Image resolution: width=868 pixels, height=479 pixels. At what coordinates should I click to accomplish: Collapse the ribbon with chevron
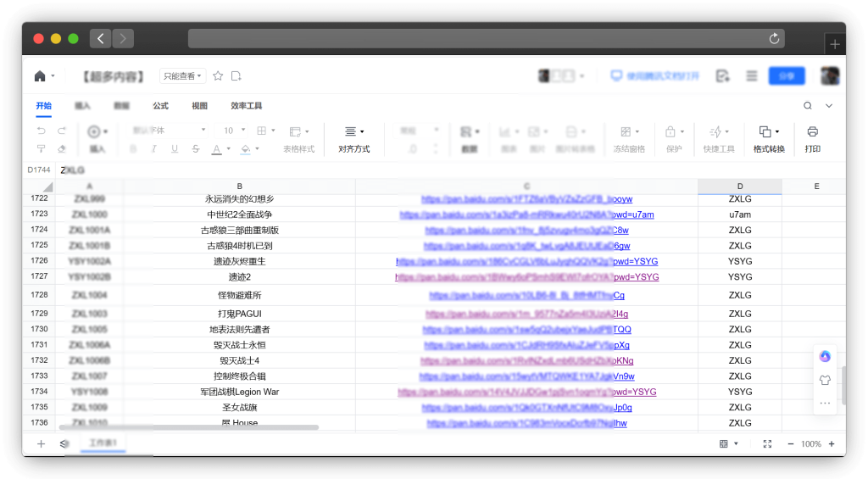click(x=829, y=106)
